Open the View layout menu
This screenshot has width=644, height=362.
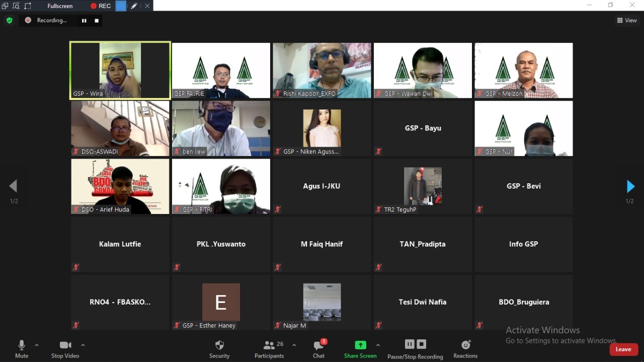coord(627,21)
